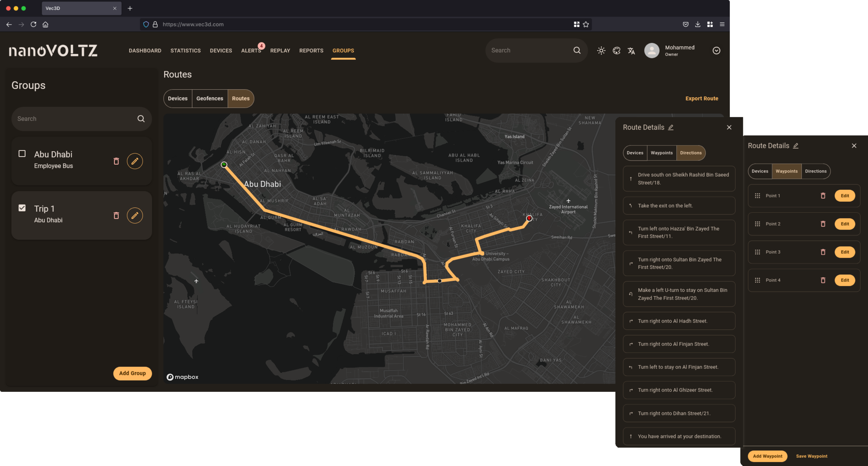Select 'You have arrived at your destination' step
868x466 pixels.
click(679, 436)
